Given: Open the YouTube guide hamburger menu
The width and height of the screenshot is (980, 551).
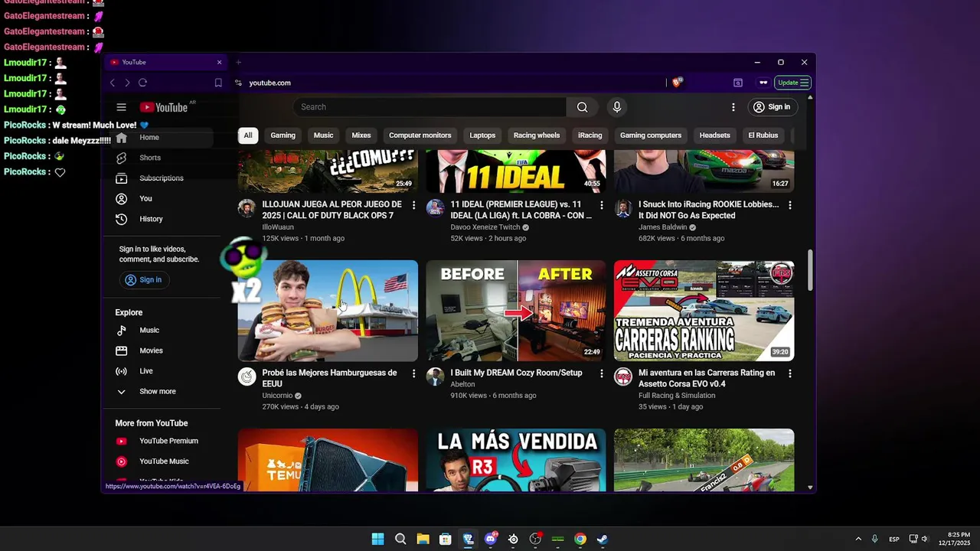Looking at the screenshot, I should click(x=121, y=107).
